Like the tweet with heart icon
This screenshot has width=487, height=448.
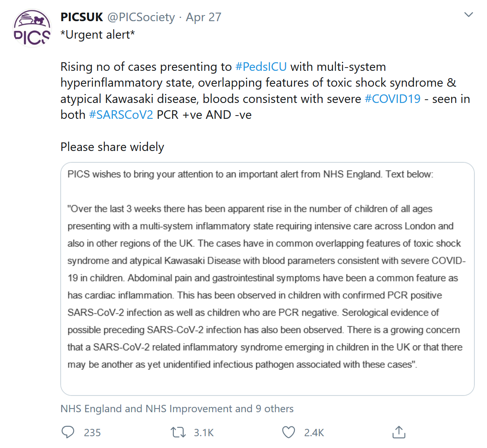pyautogui.click(x=288, y=432)
